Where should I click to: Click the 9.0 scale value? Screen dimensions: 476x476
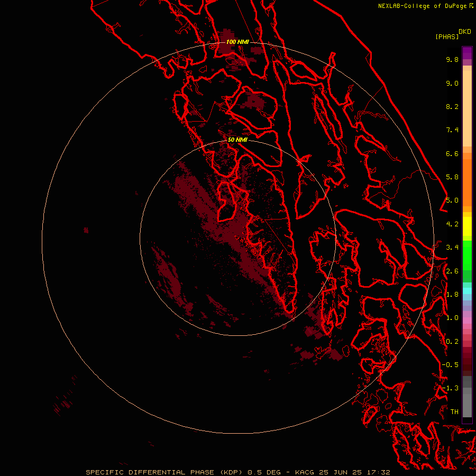click(452, 83)
